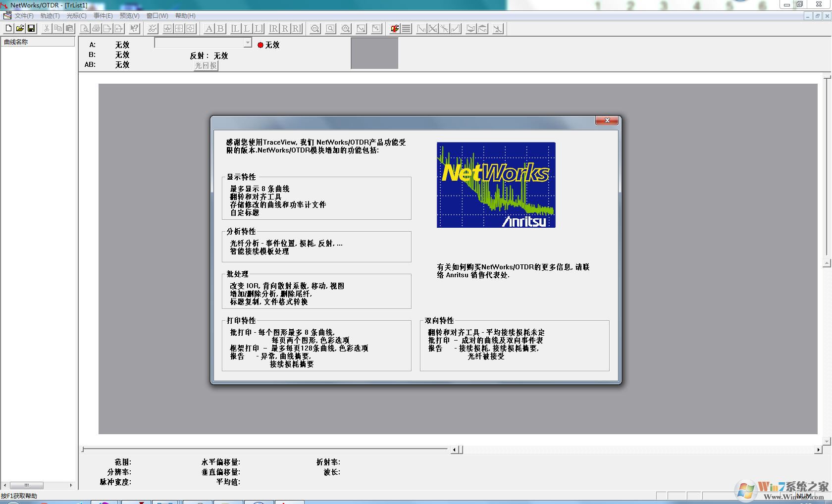This screenshot has width=832, height=504.
Task: Click the New file toolbar icon
Action: (8, 29)
